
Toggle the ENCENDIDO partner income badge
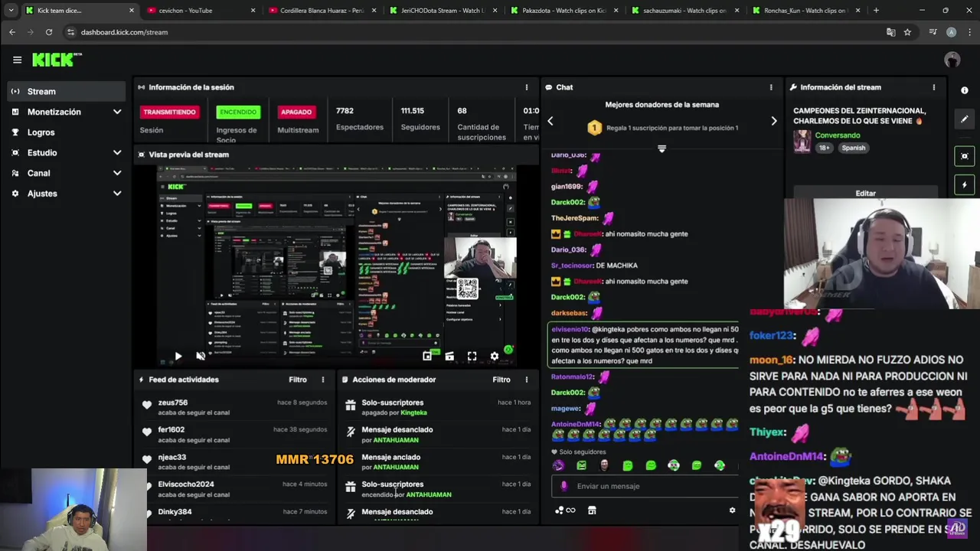point(238,112)
